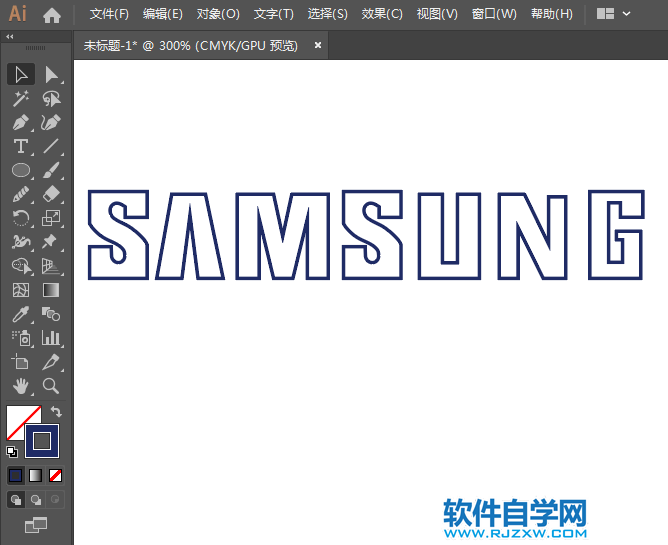This screenshot has height=545, width=668.
Task: Enable Draw Behind mode
Action: (x=36, y=499)
